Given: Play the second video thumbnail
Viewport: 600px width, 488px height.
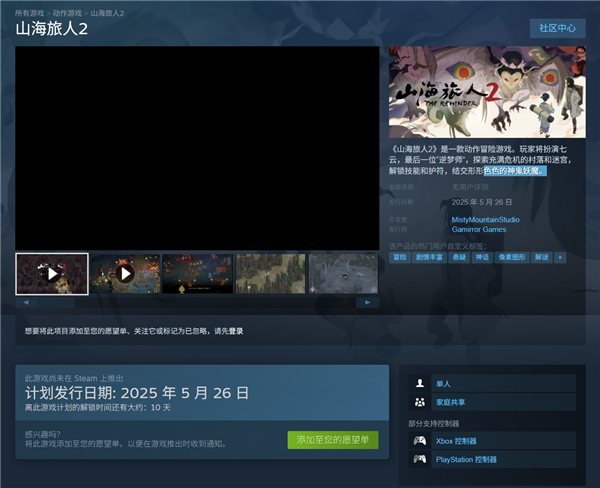Looking at the screenshot, I should (125, 274).
